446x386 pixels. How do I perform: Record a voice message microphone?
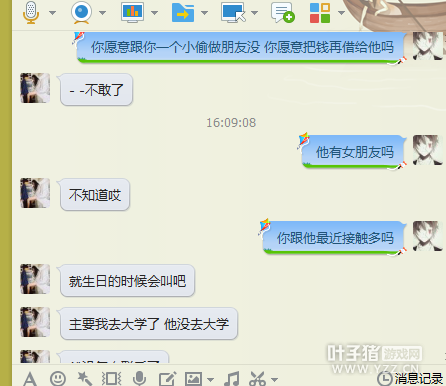pos(139,379)
